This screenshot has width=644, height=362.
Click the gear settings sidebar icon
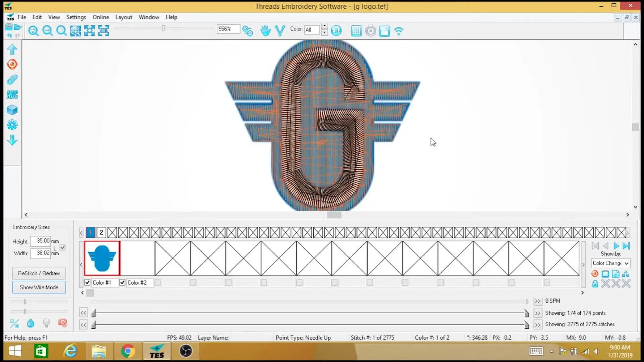(x=12, y=125)
